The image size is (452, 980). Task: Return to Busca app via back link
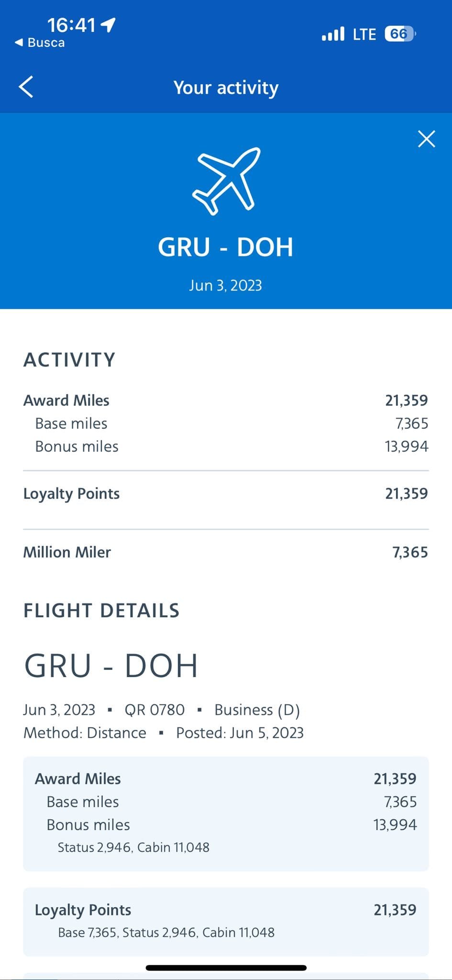[40, 43]
